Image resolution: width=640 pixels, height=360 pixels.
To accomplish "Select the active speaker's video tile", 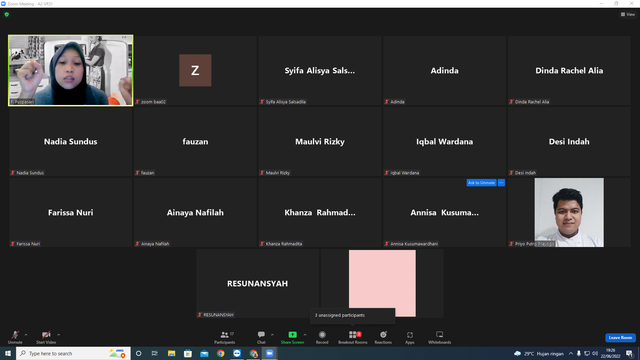I will pyautogui.click(x=71, y=70).
